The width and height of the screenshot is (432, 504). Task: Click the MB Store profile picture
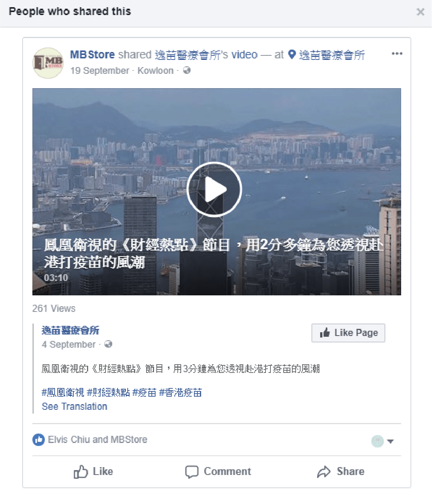coord(48,63)
